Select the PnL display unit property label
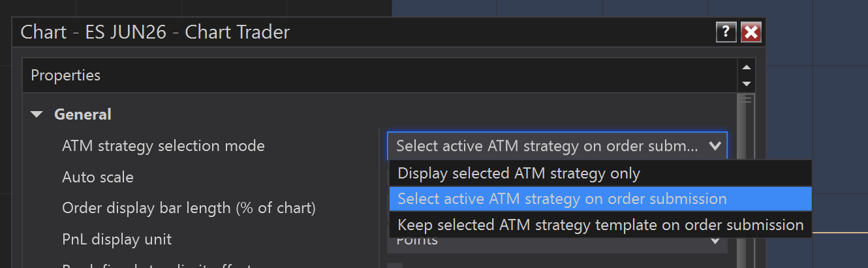This screenshot has width=868, height=268. coord(117,239)
